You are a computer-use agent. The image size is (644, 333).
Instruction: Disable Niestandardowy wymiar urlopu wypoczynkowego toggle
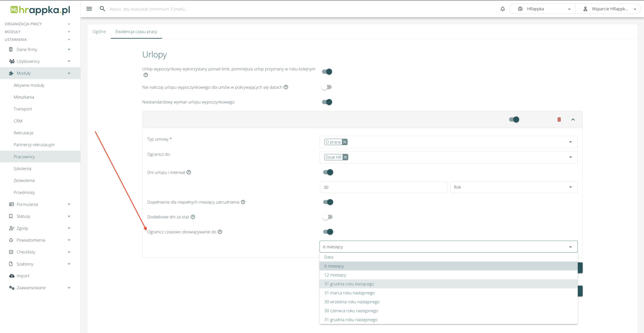pos(327,102)
